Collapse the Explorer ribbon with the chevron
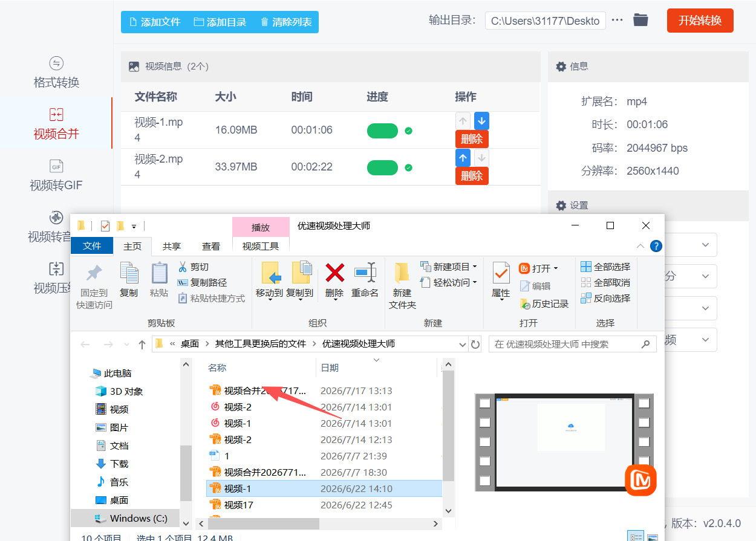756x541 pixels. [640, 246]
